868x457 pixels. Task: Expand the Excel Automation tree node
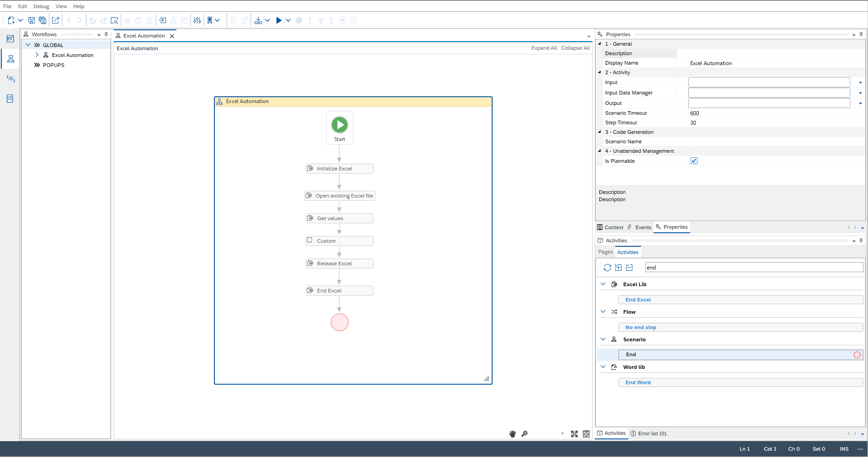pyautogui.click(x=37, y=55)
